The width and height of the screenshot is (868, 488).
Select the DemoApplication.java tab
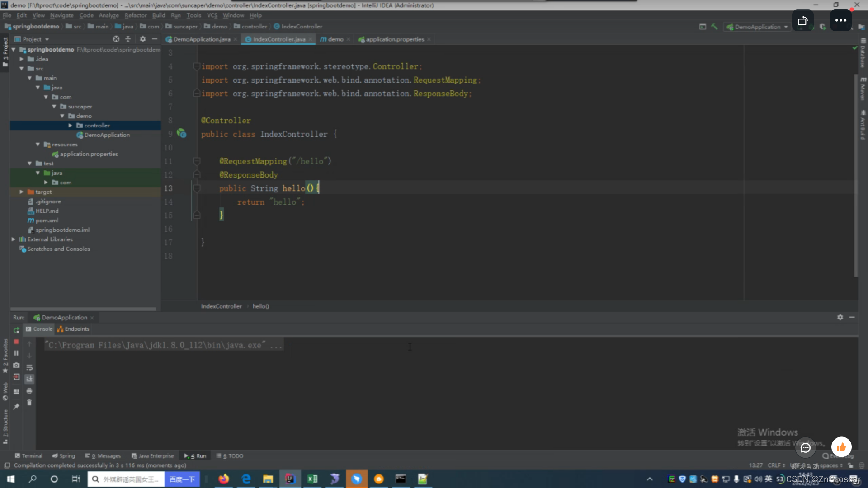[202, 39]
